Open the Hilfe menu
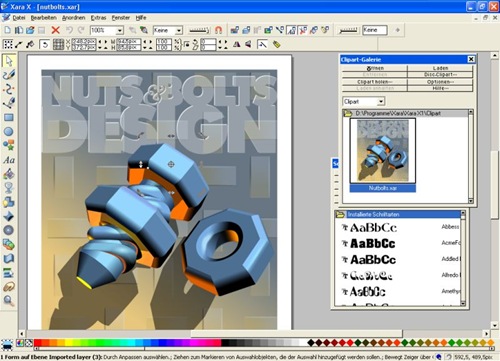The image size is (500, 361). pos(141,18)
